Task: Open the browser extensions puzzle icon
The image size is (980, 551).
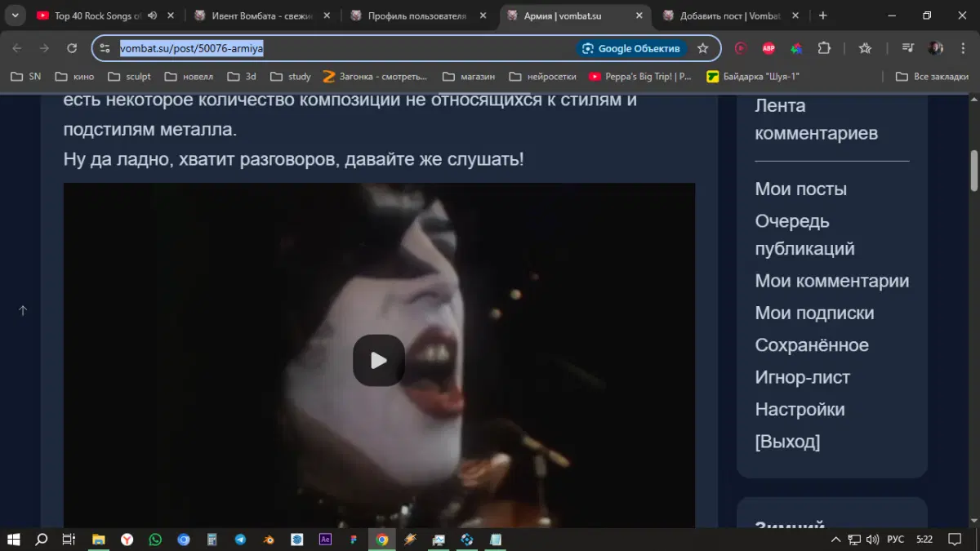Action: point(824,48)
